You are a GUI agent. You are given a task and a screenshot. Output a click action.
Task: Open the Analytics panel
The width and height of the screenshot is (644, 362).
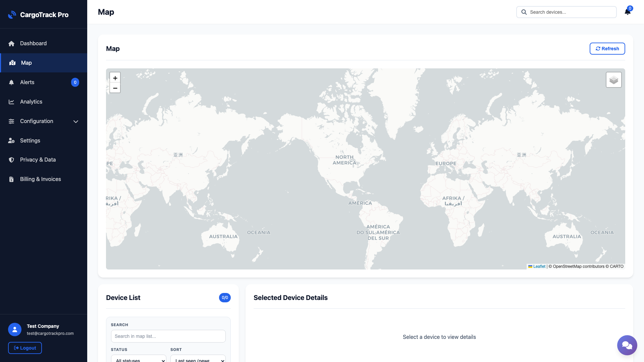pos(31,102)
